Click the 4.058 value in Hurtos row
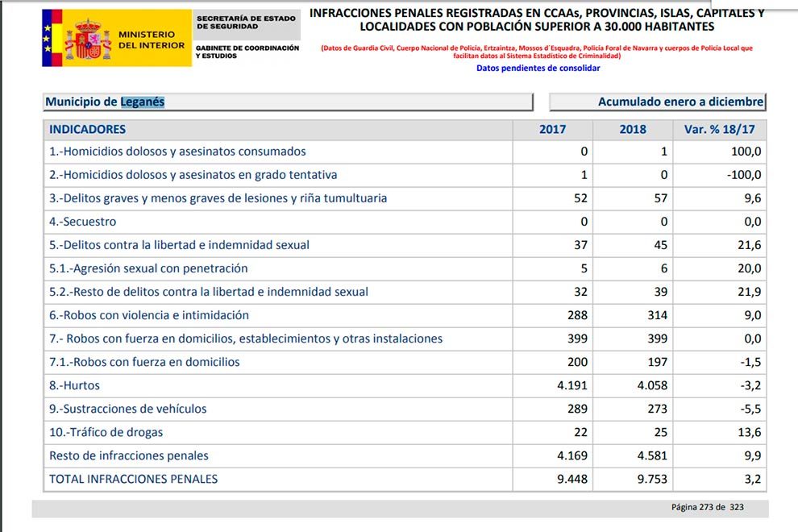Viewport: 798px width, 532px height. tap(652, 385)
